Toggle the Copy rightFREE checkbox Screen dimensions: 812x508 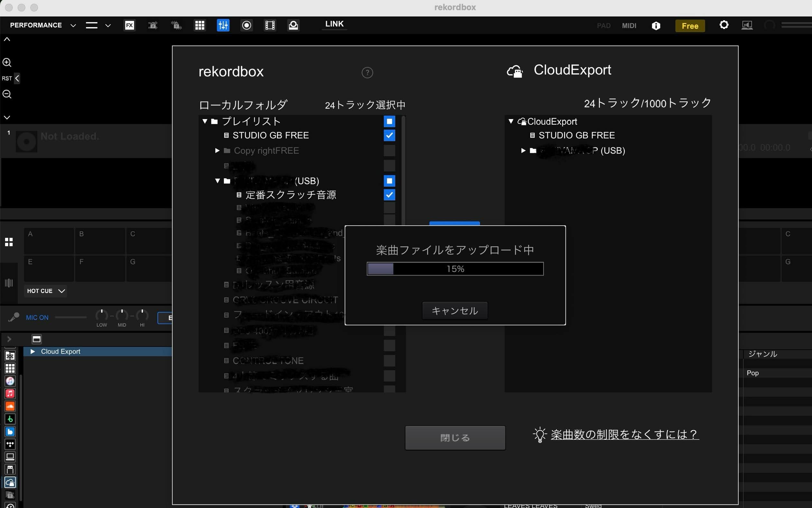coord(389,151)
